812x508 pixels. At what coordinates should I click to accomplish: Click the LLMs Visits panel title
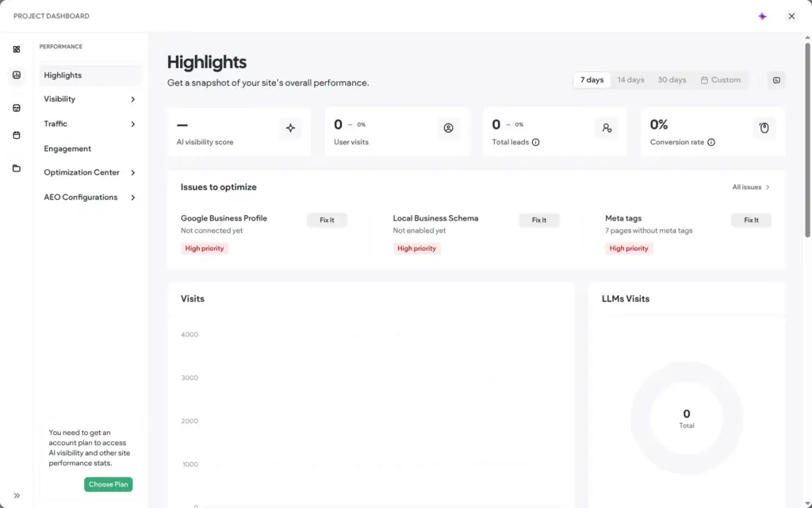click(626, 298)
